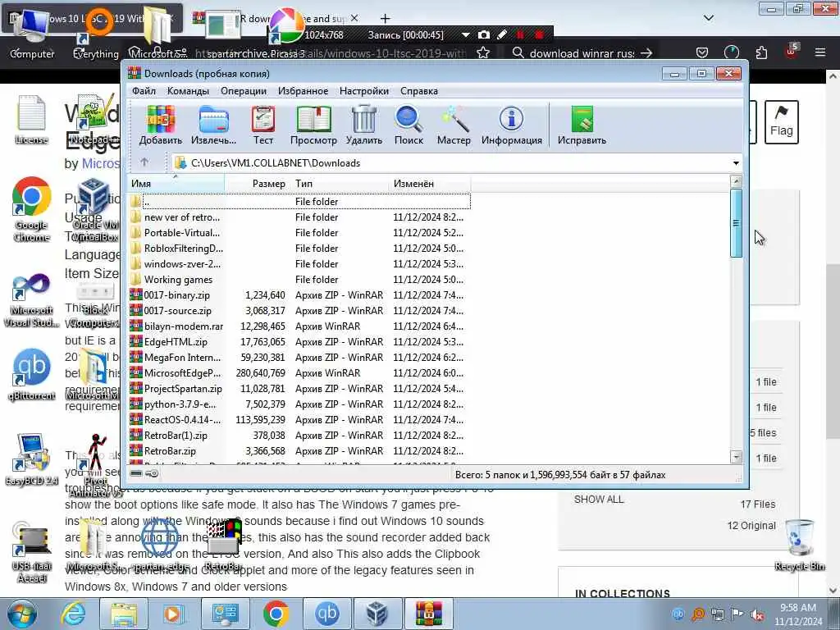The width and height of the screenshot is (840, 630).
Task: Open the Операции menu
Action: 243,91
